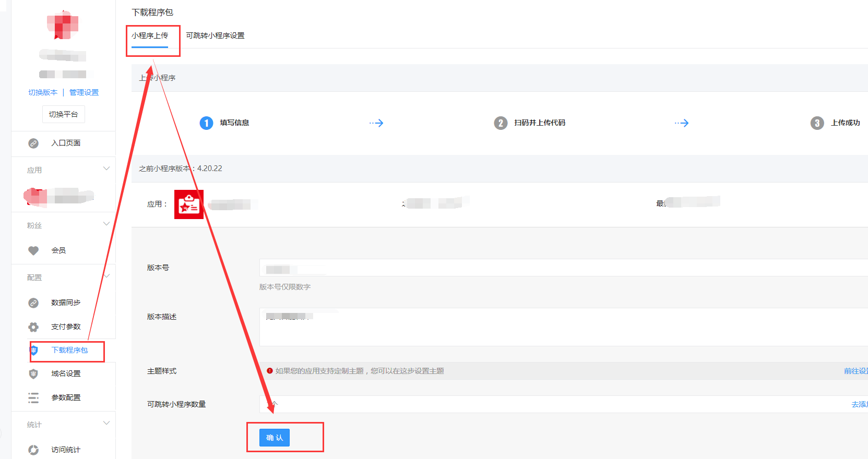The width and height of the screenshot is (868, 459).
Task: Click the red app icon thumbnail
Action: pyautogui.click(x=189, y=204)
